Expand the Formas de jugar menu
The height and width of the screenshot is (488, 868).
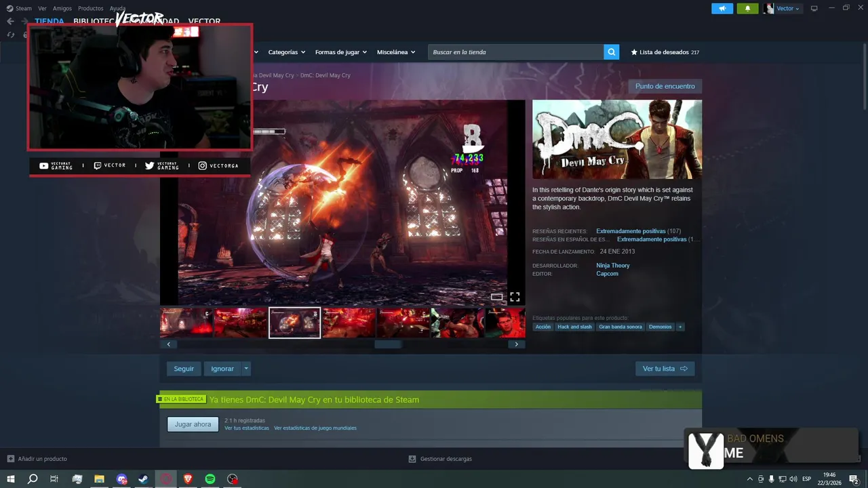point(340,52)
